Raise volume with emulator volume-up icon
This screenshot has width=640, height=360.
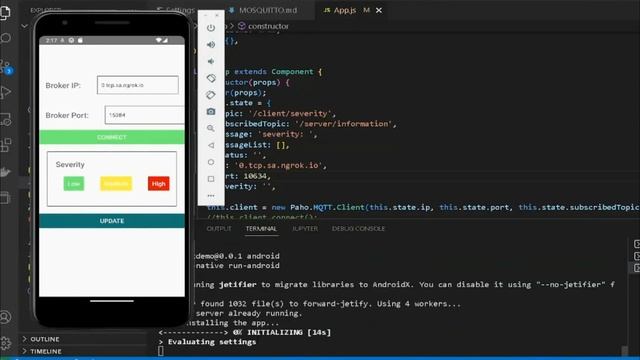coord(211,44)
